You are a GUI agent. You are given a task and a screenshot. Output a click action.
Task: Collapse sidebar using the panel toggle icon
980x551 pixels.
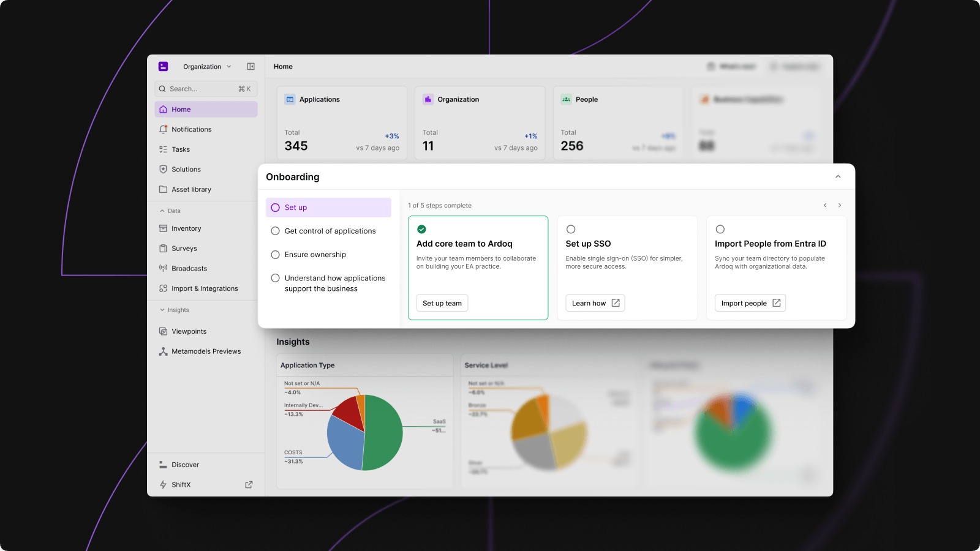coord(251,67)
